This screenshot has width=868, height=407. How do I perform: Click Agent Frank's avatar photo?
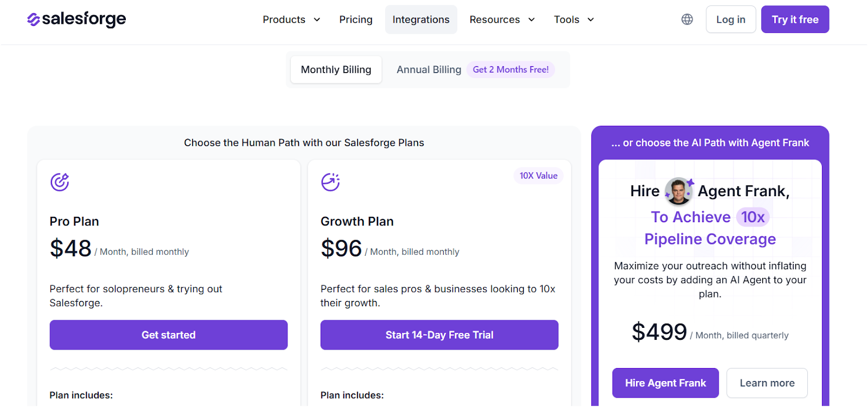(678, 191)
